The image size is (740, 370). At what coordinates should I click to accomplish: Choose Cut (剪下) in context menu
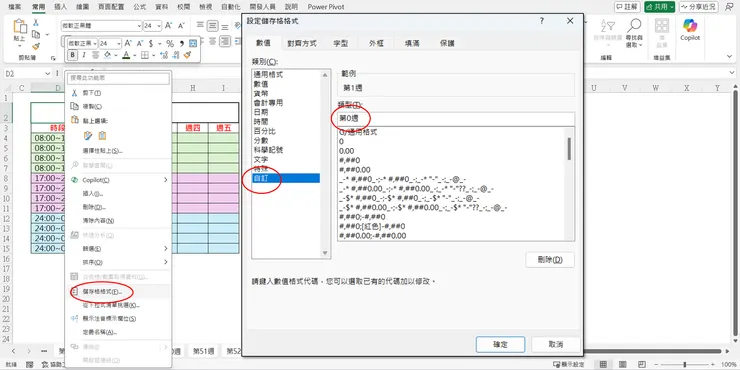click(117, 93)
